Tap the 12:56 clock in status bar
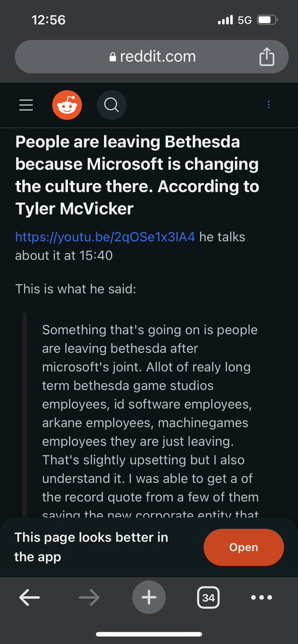298x644 pixels. (x=48, y=20)
